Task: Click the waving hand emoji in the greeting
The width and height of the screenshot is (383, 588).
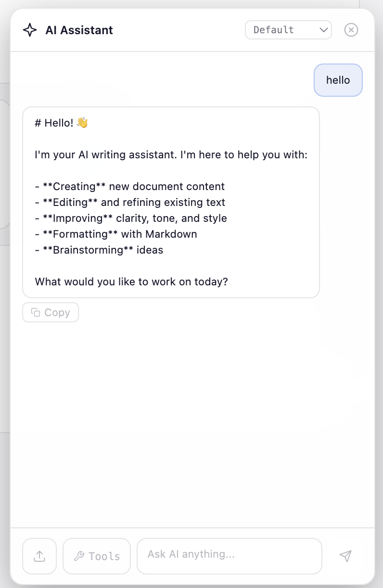Action: pyautogui.click(x=81, y=123)
